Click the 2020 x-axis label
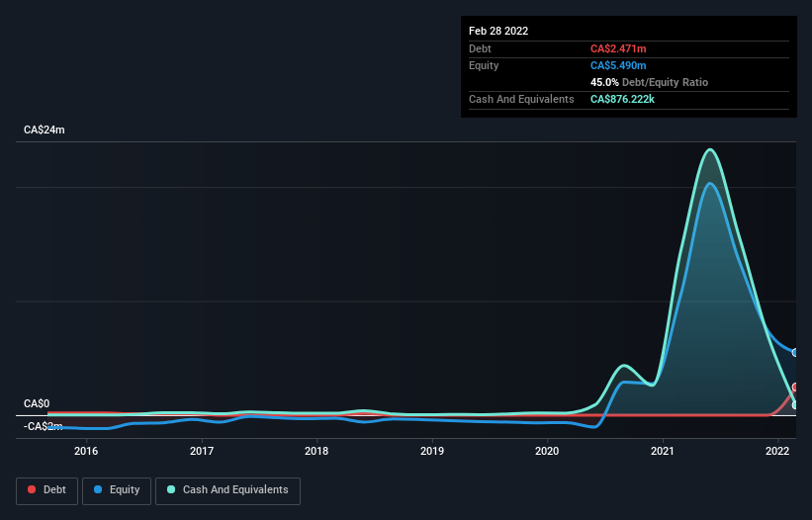Screen dimensions: 812x520 coord(547,451)
